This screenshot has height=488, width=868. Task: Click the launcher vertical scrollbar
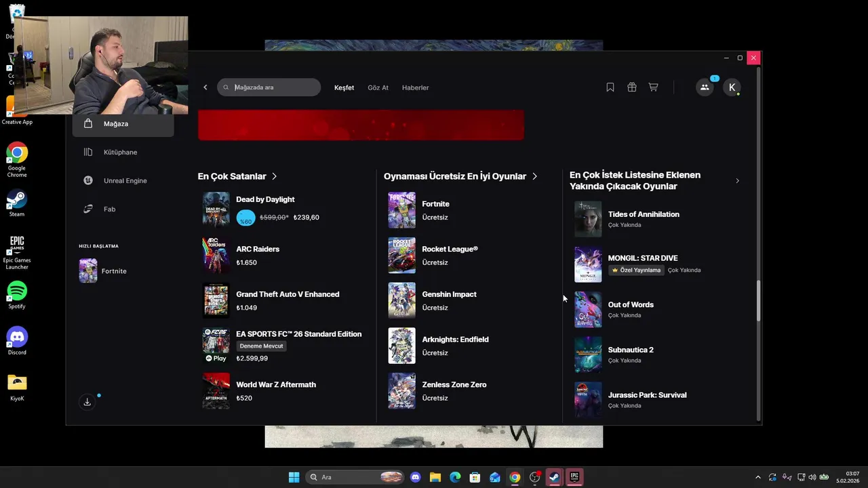point(758,301)
